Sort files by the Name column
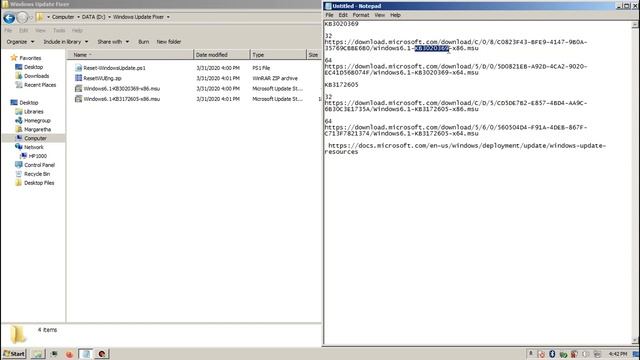Screen dimensions: 640x360 coord(130,55)
